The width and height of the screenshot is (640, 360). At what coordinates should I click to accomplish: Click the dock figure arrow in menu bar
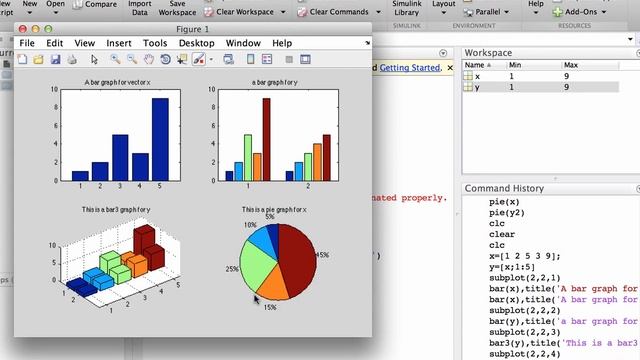(x=367, y=43)
